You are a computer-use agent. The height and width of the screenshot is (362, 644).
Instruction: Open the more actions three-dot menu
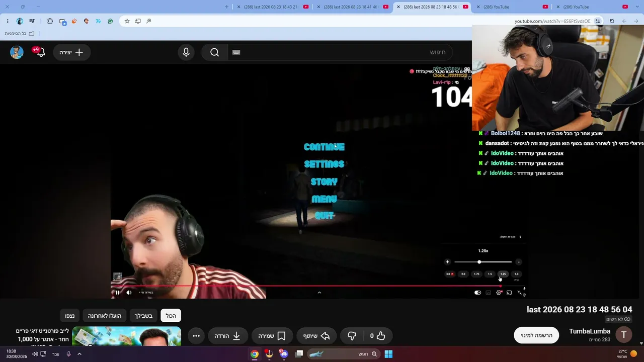pos(196,336)
